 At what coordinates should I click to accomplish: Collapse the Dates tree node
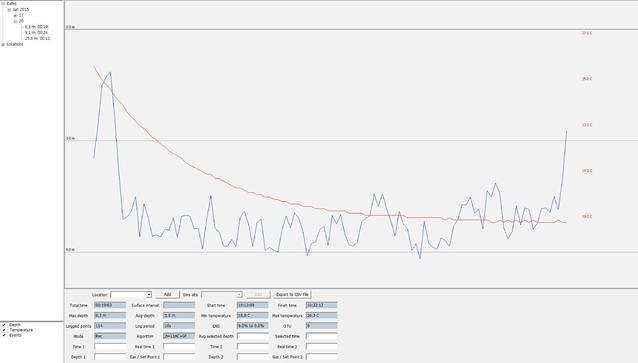tap(3, 4)
